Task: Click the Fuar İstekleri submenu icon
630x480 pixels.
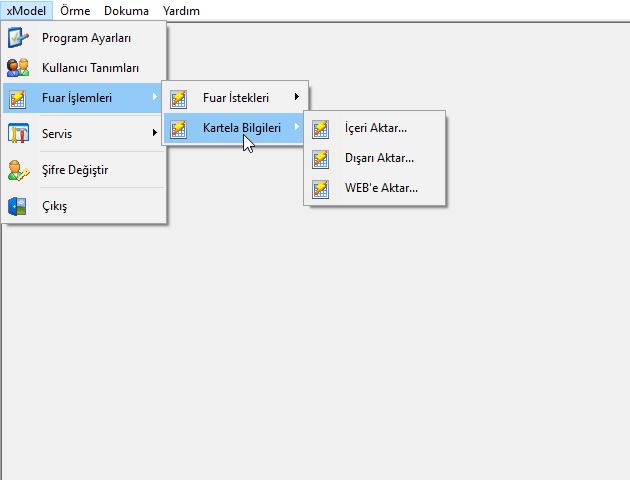Action: (179, 97)
